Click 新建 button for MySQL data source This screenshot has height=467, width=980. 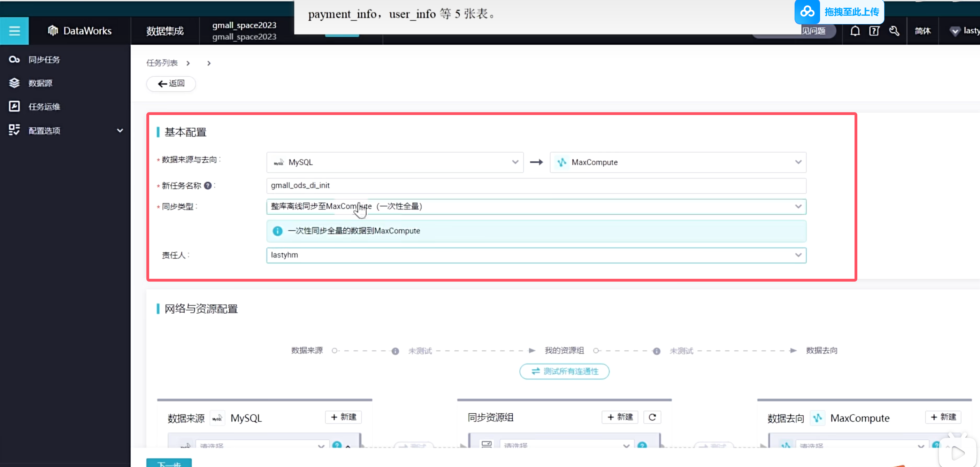click(343, 417)
